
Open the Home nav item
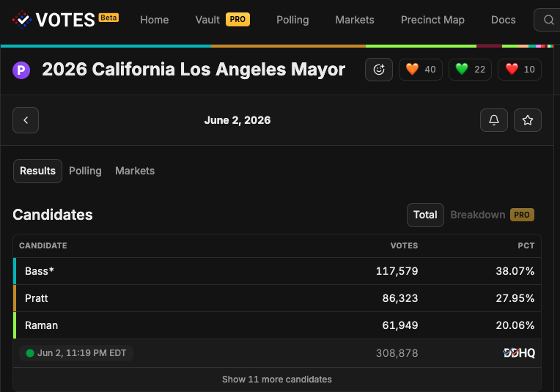tap(154, 20)
